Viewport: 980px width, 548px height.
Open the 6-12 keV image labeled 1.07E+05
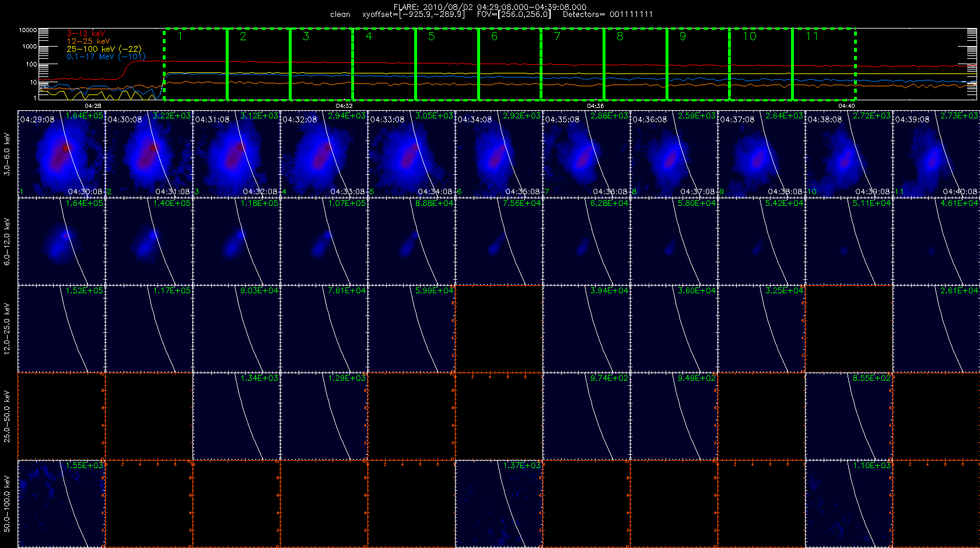324,241
